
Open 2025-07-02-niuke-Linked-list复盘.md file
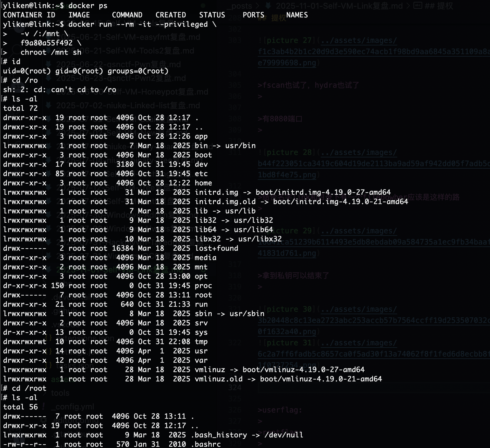point(128,105)
